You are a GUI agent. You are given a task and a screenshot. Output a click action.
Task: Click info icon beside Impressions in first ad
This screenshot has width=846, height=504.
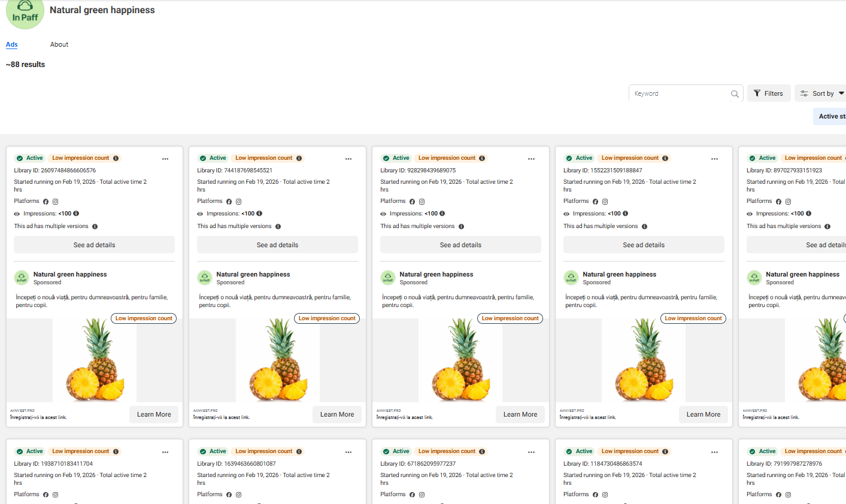76,214
